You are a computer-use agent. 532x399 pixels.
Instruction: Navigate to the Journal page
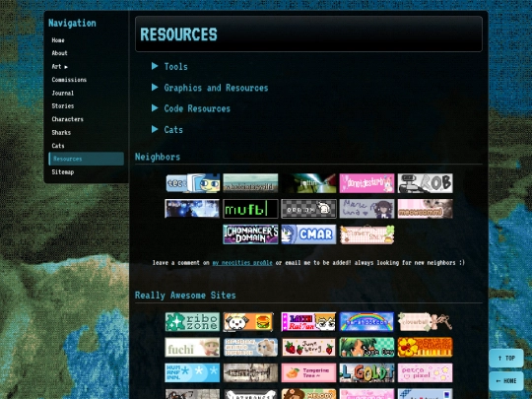point(63,93)
